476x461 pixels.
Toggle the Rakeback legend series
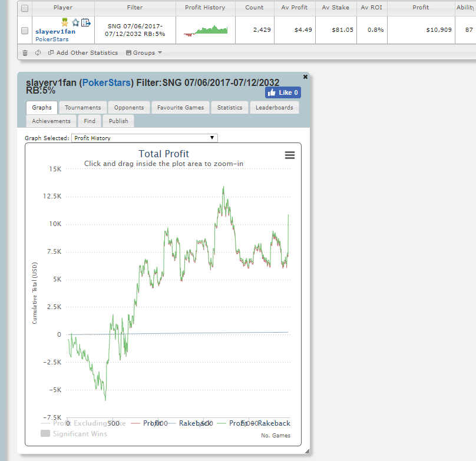click(190, 423)
